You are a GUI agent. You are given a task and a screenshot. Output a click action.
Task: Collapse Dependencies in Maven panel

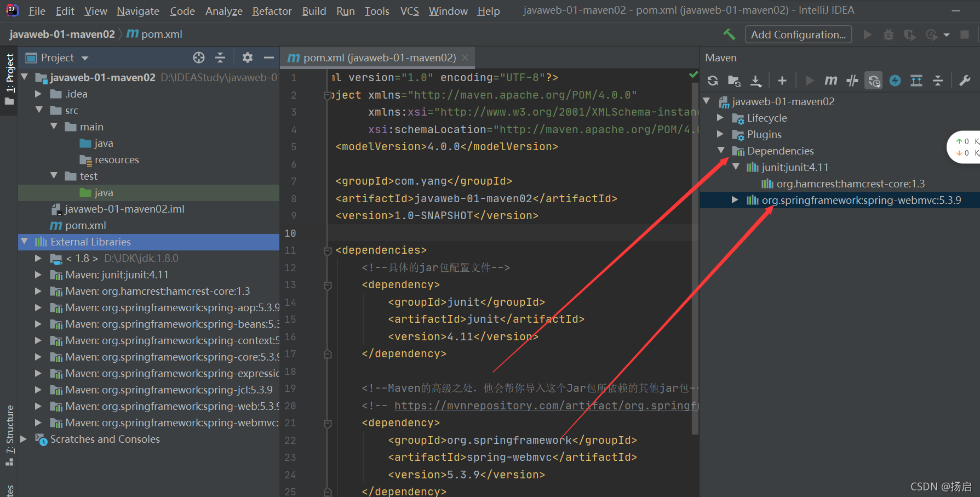pos(721,151)
